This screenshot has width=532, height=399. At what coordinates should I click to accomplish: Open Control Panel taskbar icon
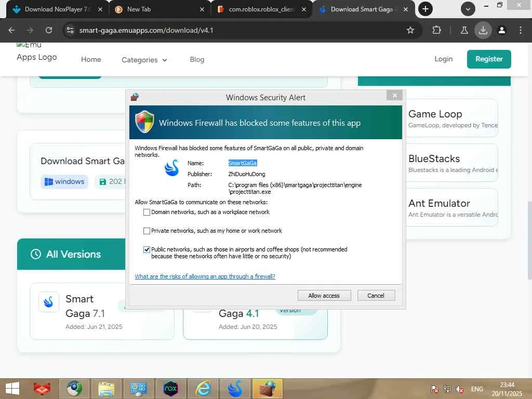[x=138, y=389]
